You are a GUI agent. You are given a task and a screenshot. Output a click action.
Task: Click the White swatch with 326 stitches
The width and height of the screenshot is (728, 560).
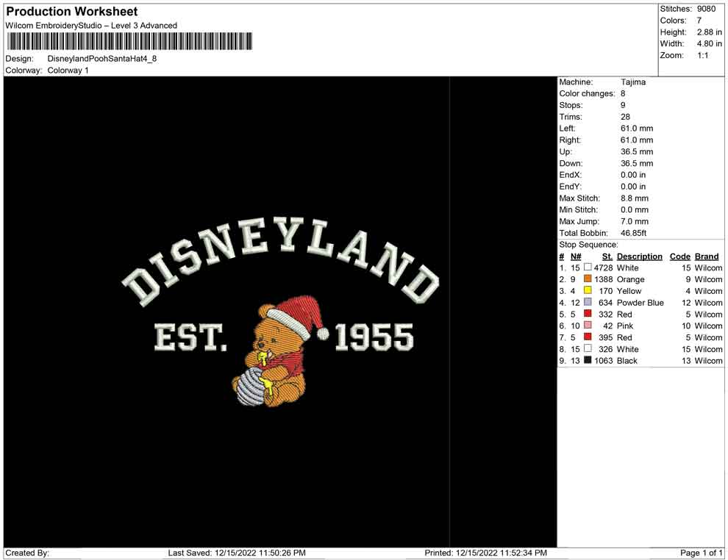(x=588, y=348)
